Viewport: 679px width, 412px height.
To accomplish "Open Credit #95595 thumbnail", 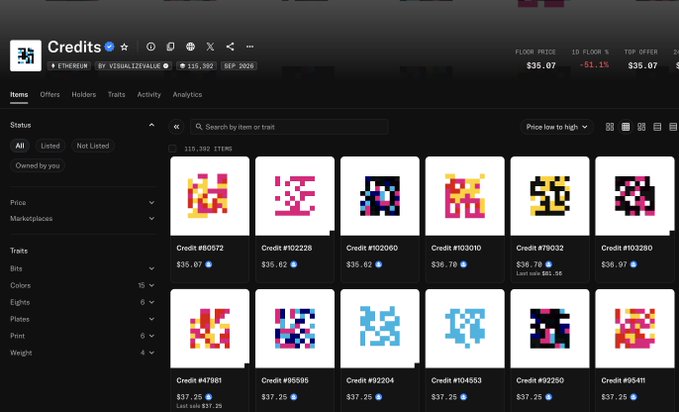I will coord(295,329).
